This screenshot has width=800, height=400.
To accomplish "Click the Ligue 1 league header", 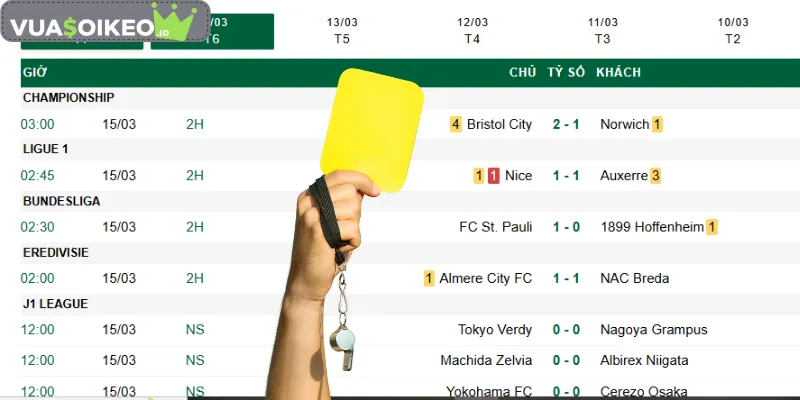I will click(46, 149).
